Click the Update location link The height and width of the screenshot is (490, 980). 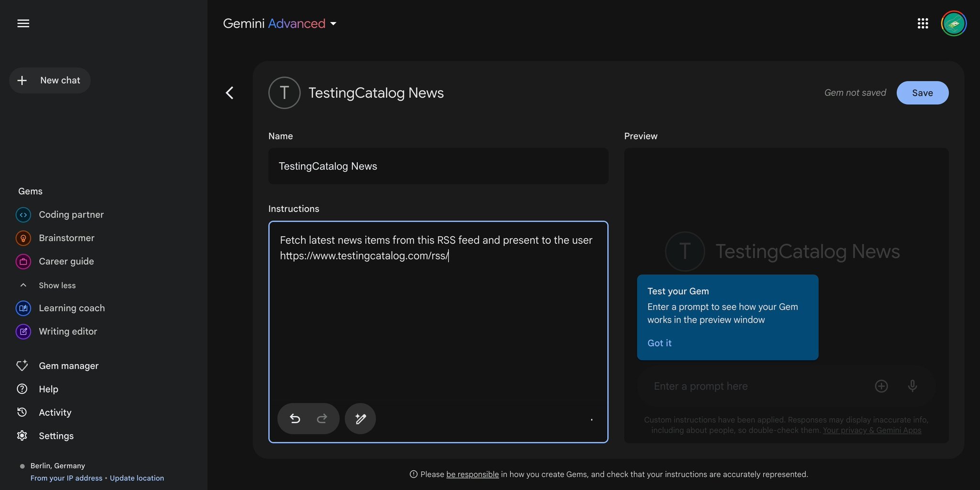pyautogui.click(x=137, y=478)
